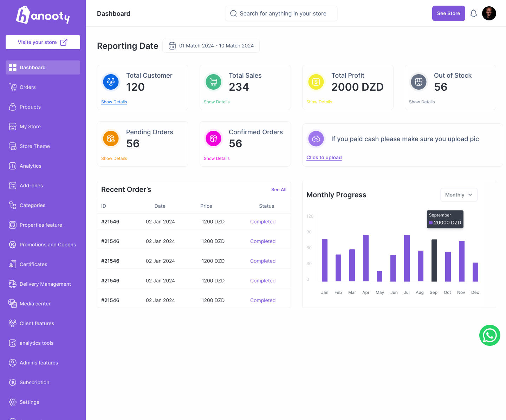Click the Pending Orders box icon

(111, 138)
